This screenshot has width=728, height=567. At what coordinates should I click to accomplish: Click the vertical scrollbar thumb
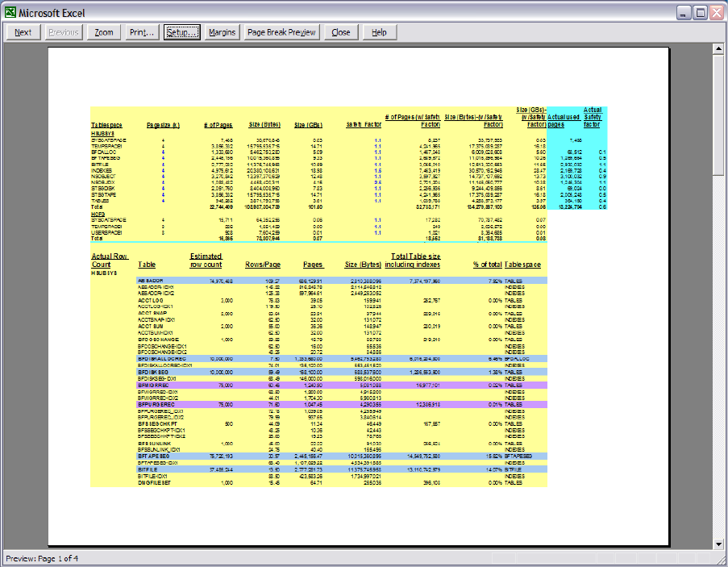(x=718, y=115)
